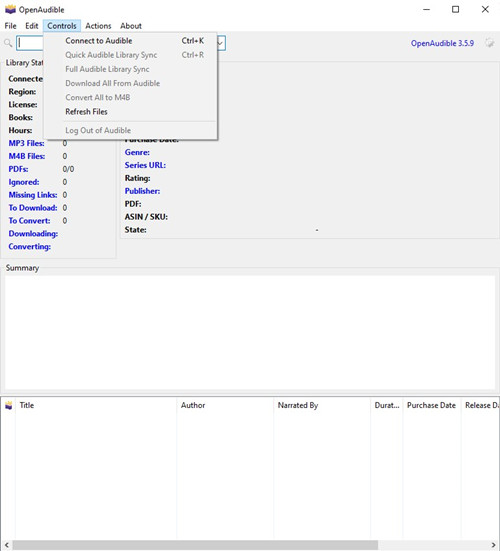
Task: Open the About menu
Action: tap(131, 26)
